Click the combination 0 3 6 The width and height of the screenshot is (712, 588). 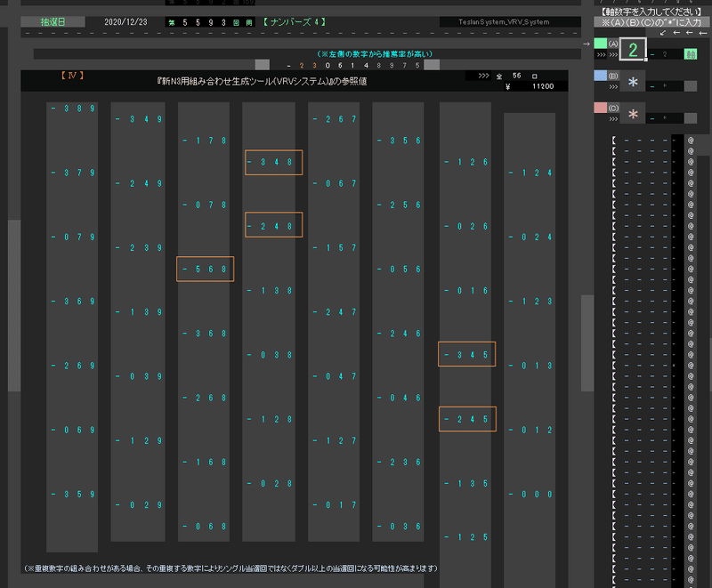[x=399, y=527]
